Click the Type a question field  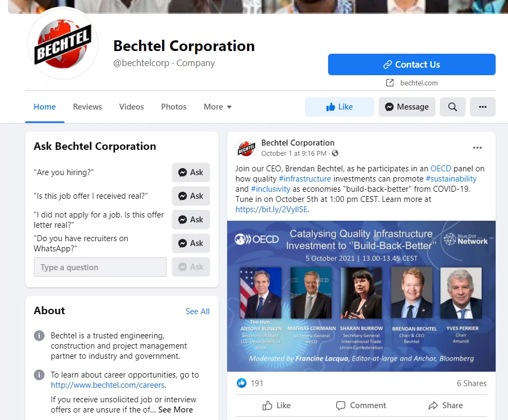pos(100,267)
